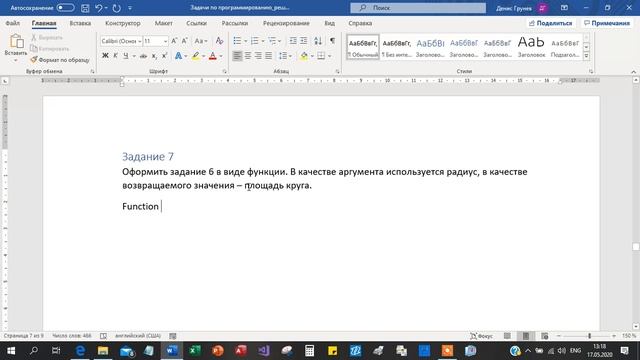Apply the text highlight color
This screenshot has height=360, width=640.
[196, 56]
